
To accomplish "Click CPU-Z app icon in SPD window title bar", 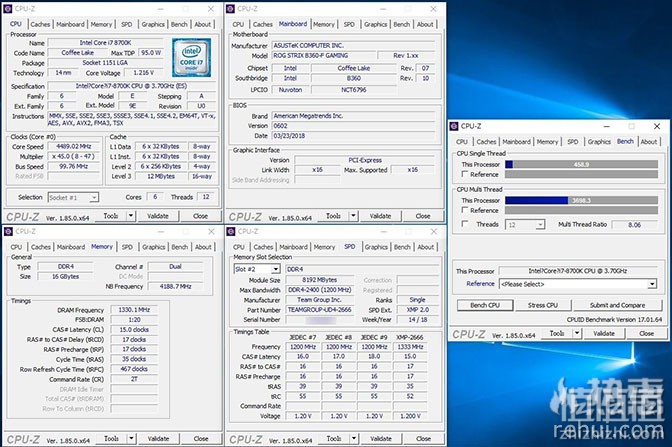I will point(231,231).
